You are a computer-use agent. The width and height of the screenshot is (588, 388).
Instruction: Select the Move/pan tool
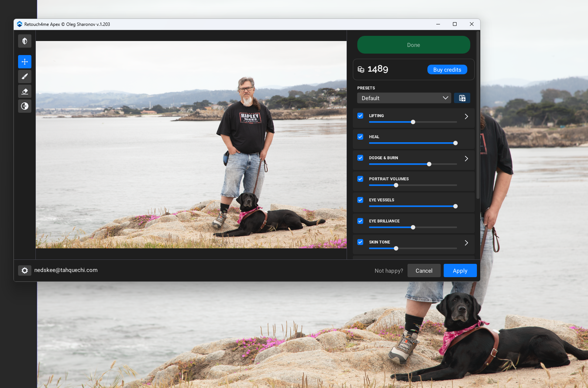pos(25,62)
